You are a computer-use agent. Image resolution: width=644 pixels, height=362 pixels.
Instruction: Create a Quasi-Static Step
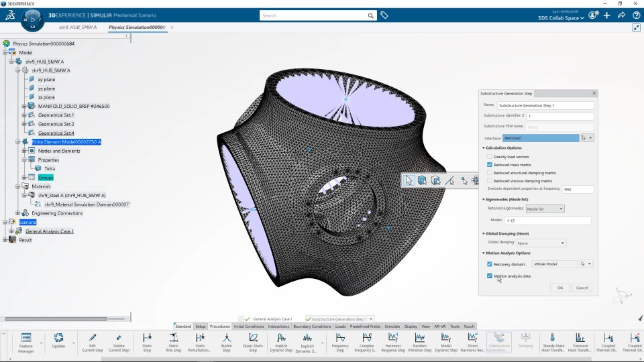tap(253, 343)
